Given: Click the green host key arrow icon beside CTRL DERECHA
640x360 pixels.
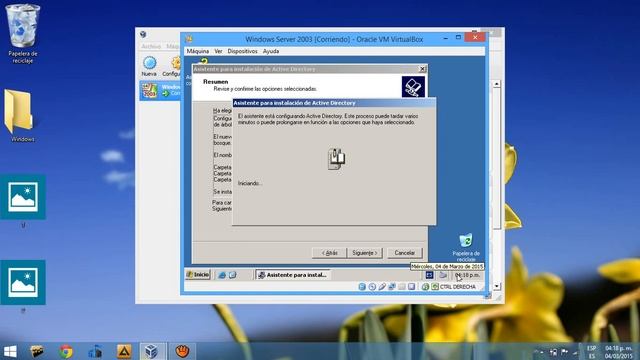Looking at the screenshot, I should [435, 287].
